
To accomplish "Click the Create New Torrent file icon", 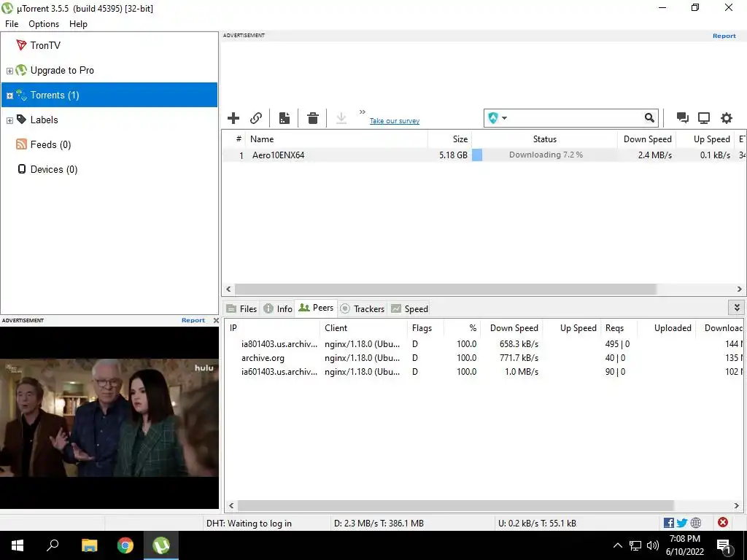I will [x=285, y=118].
